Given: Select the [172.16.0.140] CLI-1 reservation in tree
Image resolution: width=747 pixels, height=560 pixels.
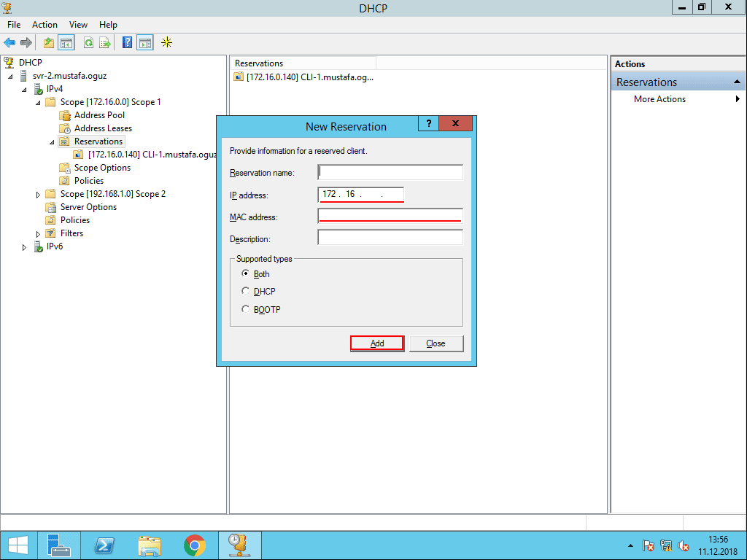Looking at the screenshot, I should (x=152, y=155).
